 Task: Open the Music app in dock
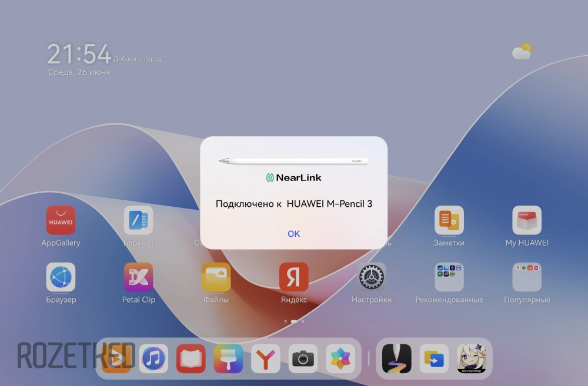[x=153, y=358]
